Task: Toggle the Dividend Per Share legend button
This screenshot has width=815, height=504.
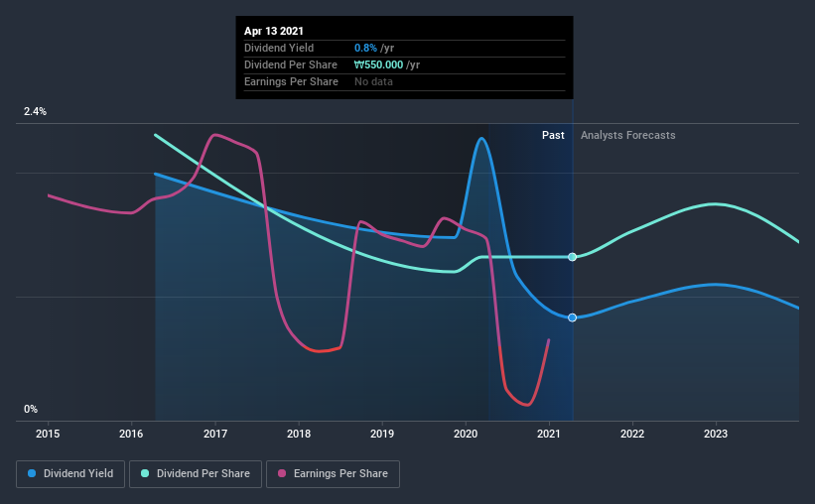Action: tap(196, 474)
